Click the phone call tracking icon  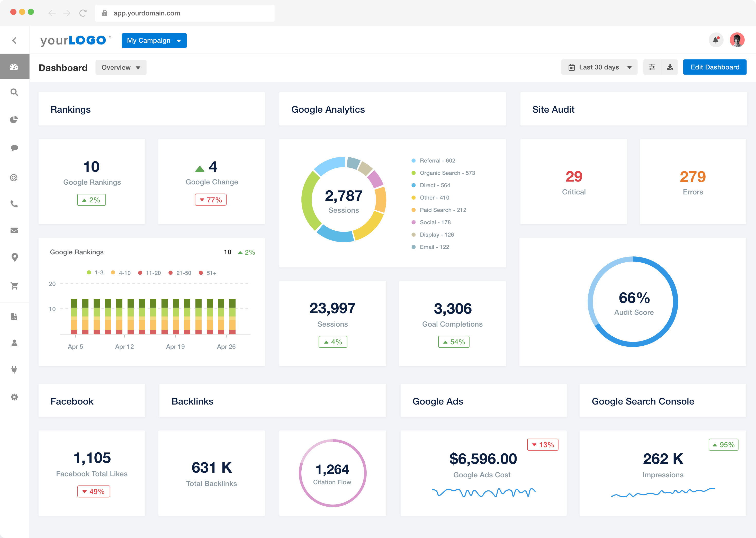pos(15,204)
